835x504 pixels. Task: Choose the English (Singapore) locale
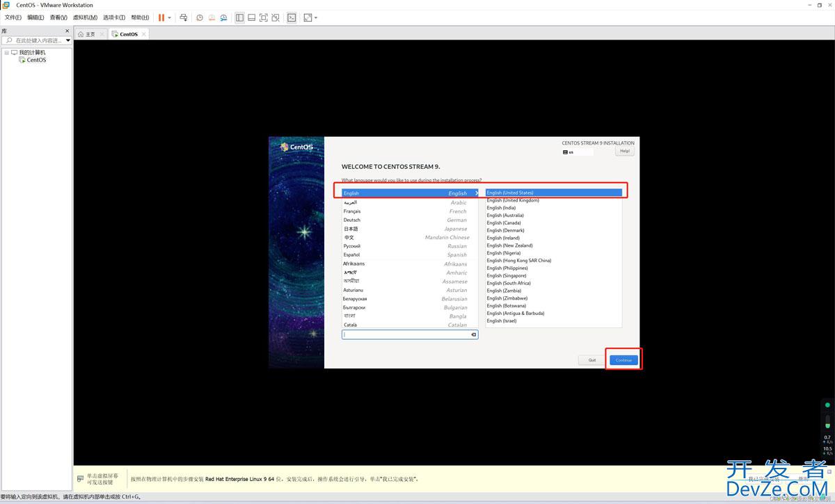click(553, 275)
